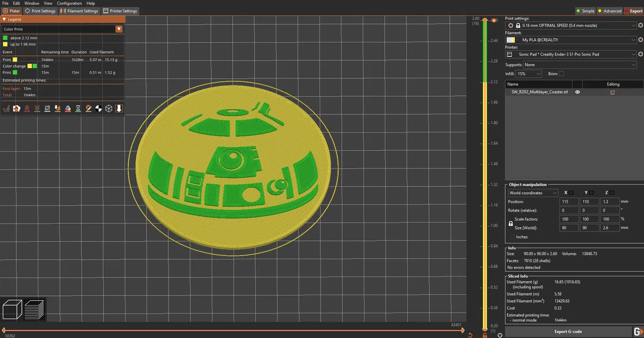The height and width of the screenshot is (338, 644).
Task: Switch to sliced layers Preview view
Action: tap(34, 309)
